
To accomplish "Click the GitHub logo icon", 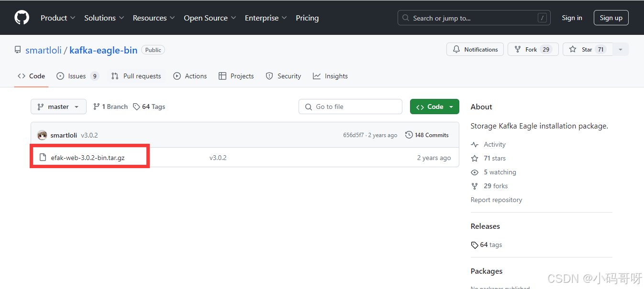I will click(22, 18).
